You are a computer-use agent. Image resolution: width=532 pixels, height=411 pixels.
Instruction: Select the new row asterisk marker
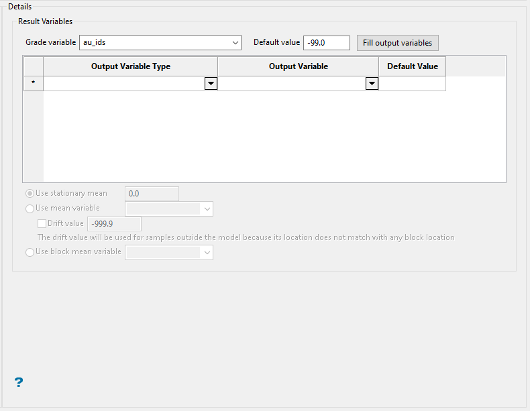pyautogui.click(x=34, y=84)
